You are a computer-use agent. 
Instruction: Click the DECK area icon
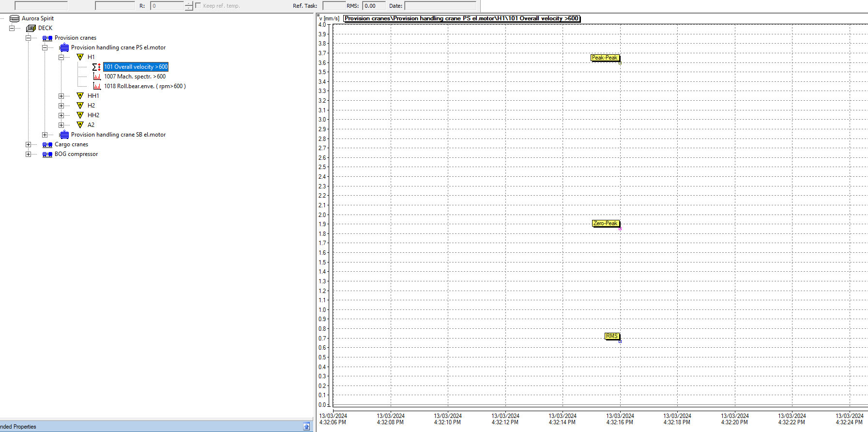pos(31,28)
